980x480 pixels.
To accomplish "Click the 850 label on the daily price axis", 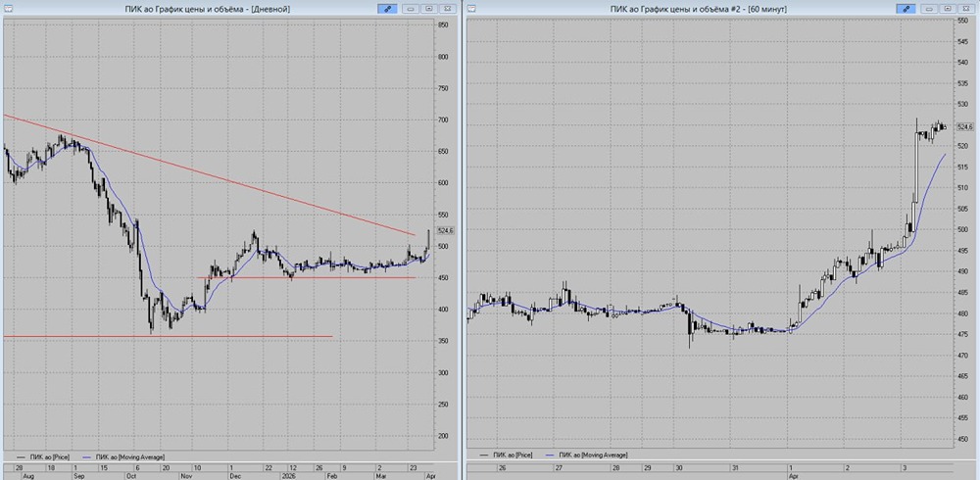I will point(444,25).
